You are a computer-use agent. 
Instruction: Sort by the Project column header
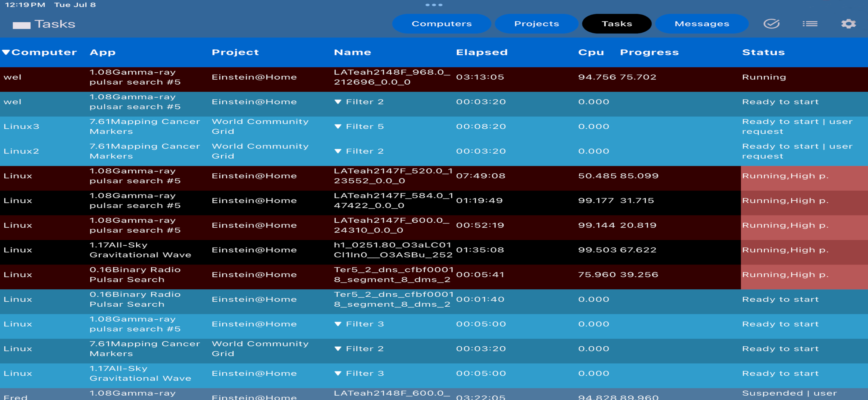(235, 52)
